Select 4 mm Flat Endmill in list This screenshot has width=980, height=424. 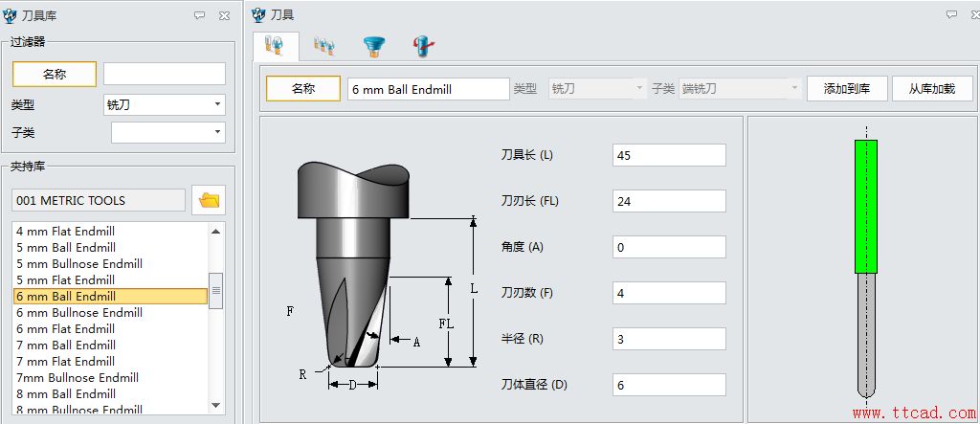point(110,232)
